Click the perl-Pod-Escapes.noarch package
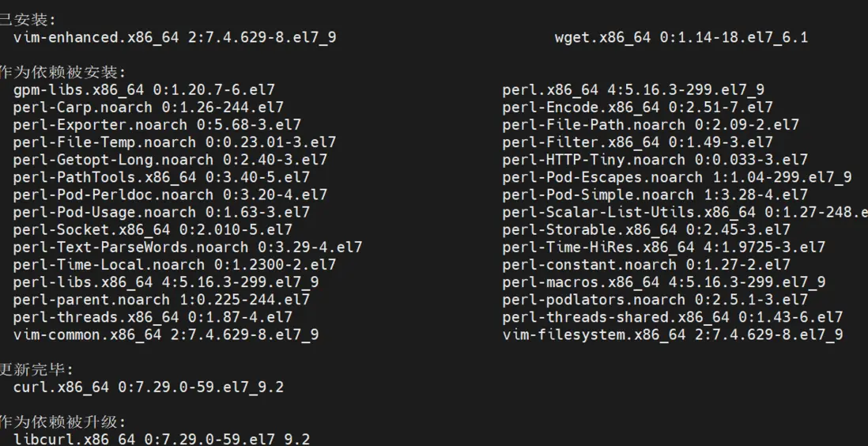 [677, 177]
